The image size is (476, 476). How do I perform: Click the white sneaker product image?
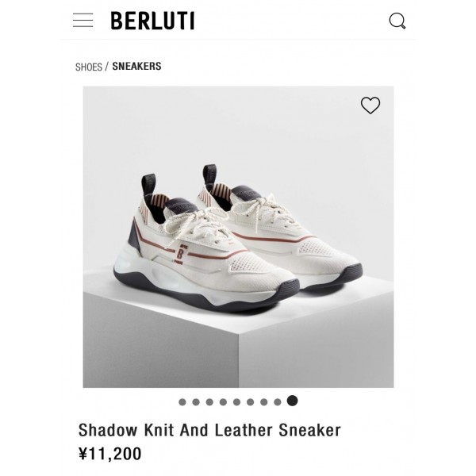click(x=238, y=236)
